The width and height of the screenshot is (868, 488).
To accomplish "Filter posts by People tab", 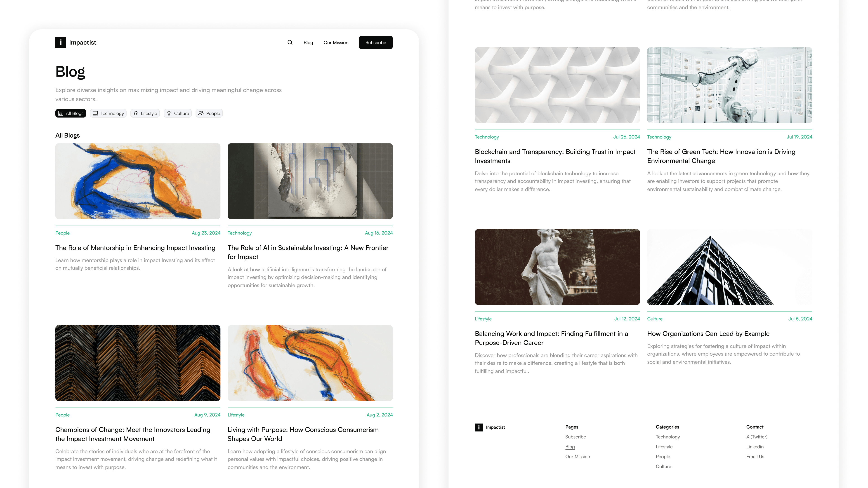I will (x=209, y=113).
